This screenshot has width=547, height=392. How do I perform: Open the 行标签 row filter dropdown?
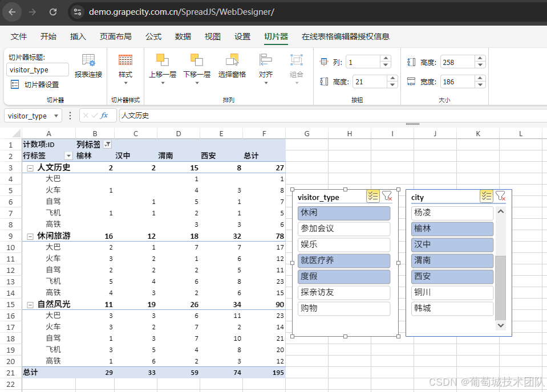point(68,156)
